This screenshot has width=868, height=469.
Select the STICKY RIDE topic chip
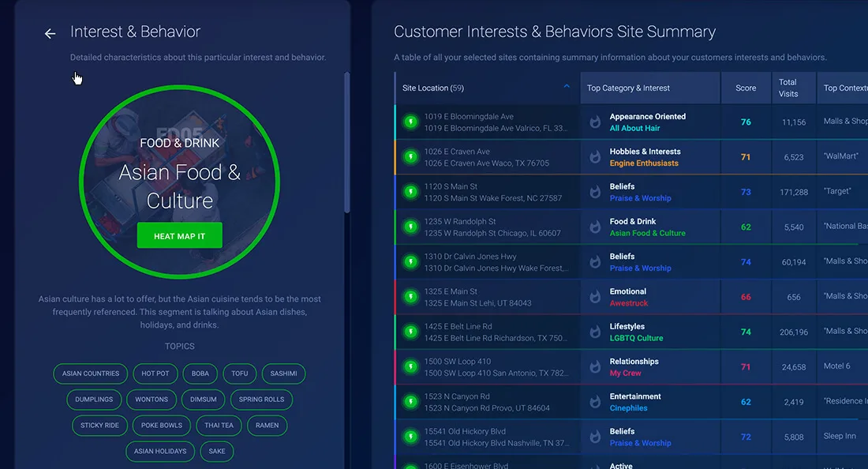click(99, 426)
